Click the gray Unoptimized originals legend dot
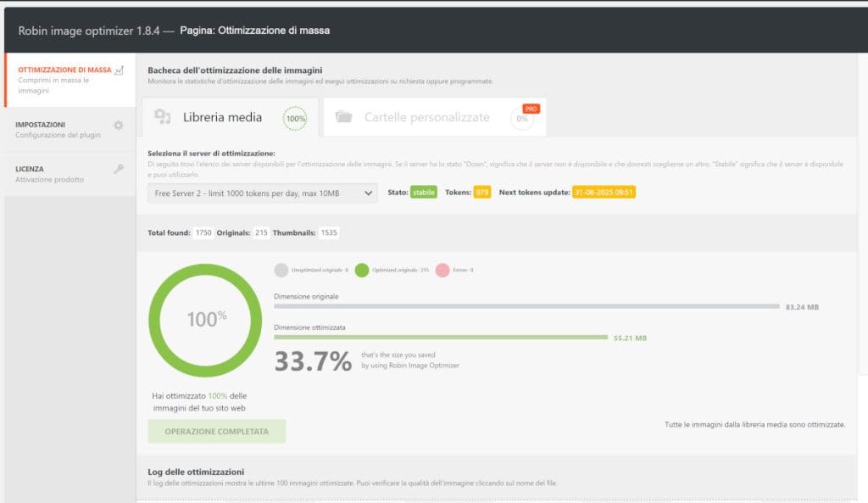 click(281, 271)
